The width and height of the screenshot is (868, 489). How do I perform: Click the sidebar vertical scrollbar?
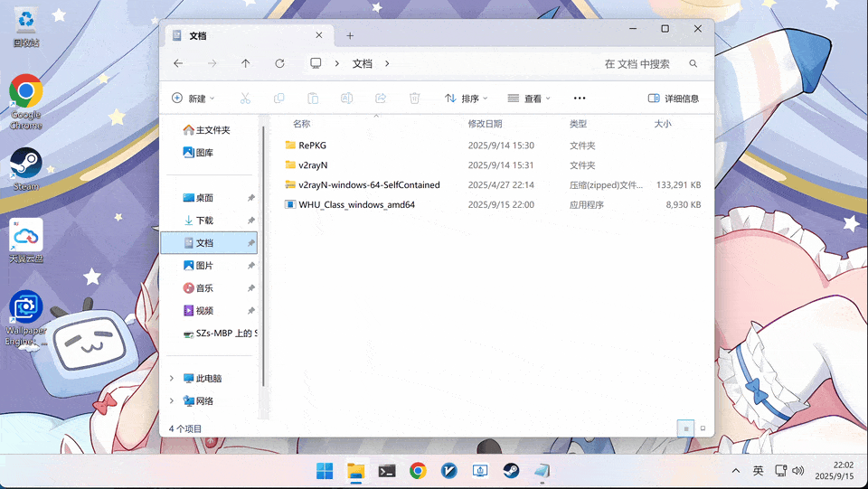tap(263, 257)
